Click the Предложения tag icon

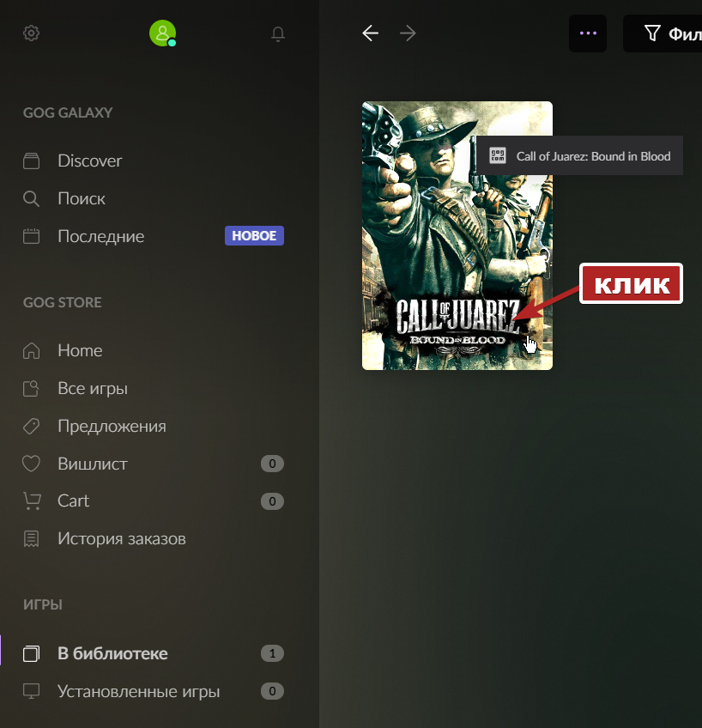click(31, 426)
